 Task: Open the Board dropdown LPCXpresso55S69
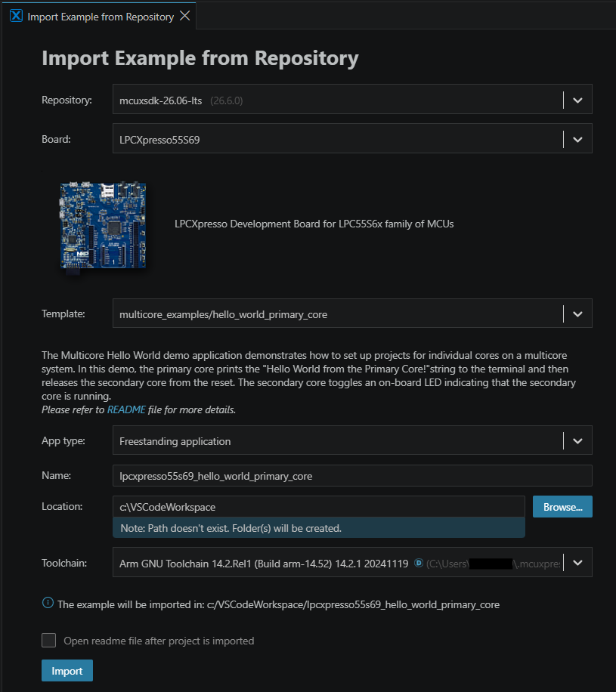coord(352,138)
